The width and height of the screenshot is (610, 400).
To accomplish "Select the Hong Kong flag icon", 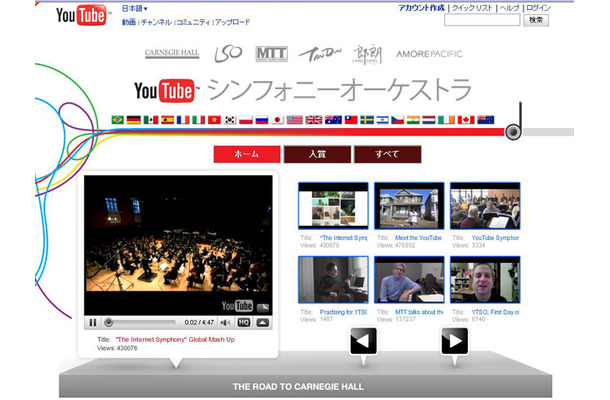I will [214, 120].
